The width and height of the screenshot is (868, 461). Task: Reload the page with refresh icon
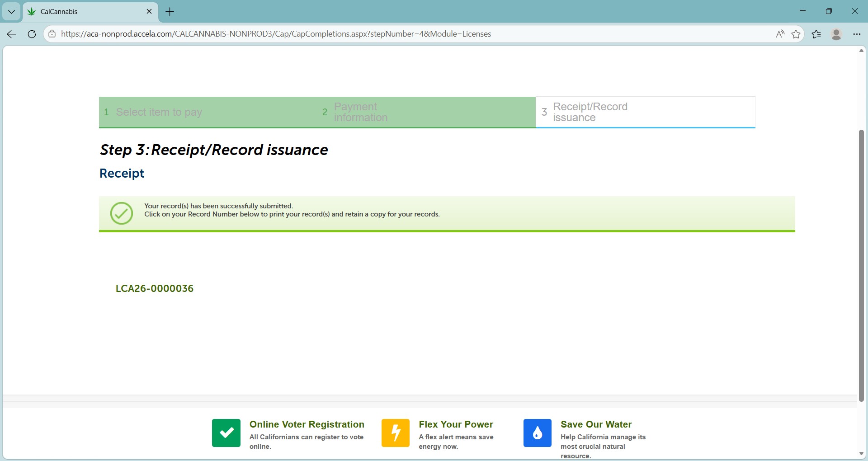pos(32,34)
